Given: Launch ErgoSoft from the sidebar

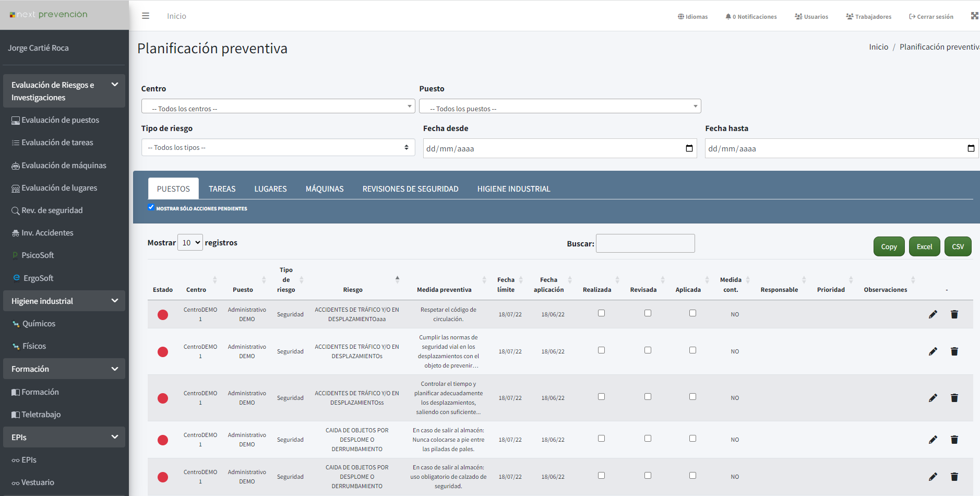Looking at the screenshot, I should point(33,278).
